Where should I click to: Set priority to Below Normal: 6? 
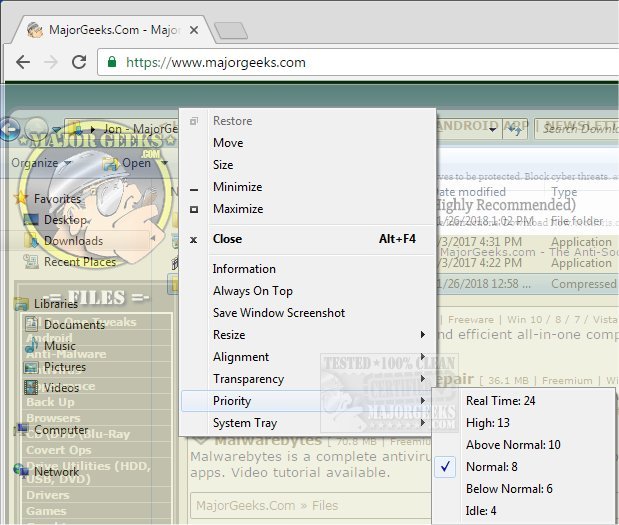(523, 489)
